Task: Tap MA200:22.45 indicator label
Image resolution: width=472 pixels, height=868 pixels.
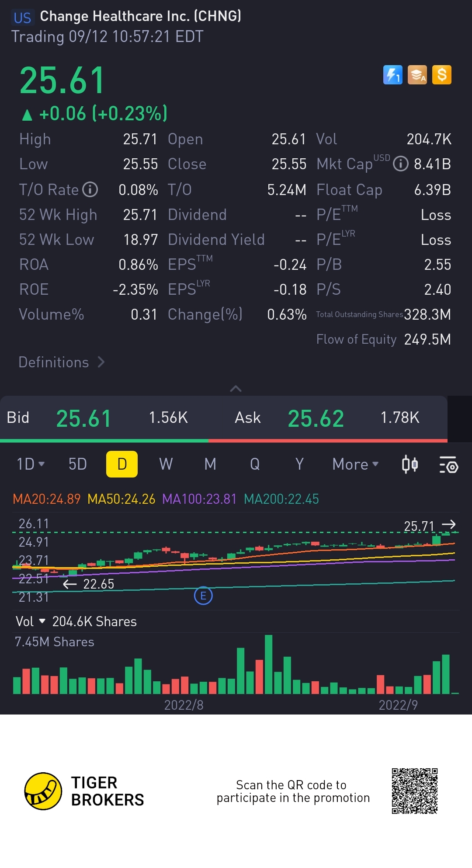Action: 281,499
